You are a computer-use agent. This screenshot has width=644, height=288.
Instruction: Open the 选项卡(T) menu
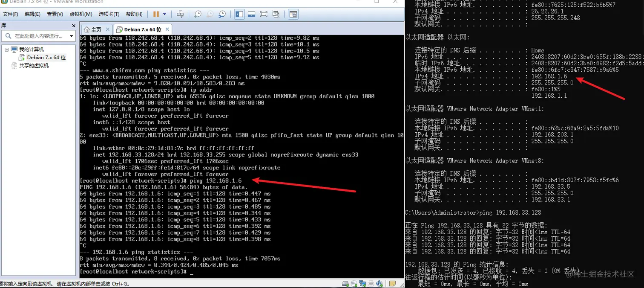click(109, 14)
